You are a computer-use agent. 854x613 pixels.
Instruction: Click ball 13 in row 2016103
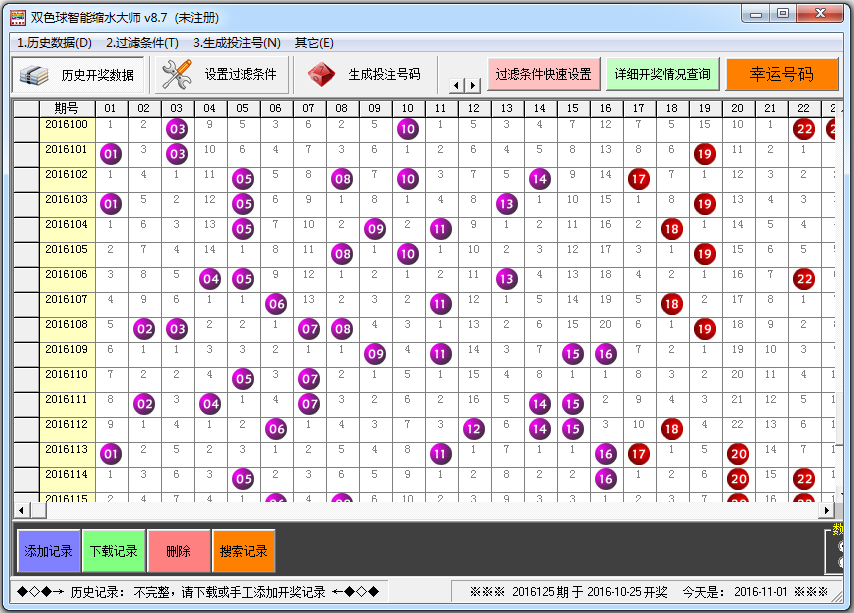point(507,204)
